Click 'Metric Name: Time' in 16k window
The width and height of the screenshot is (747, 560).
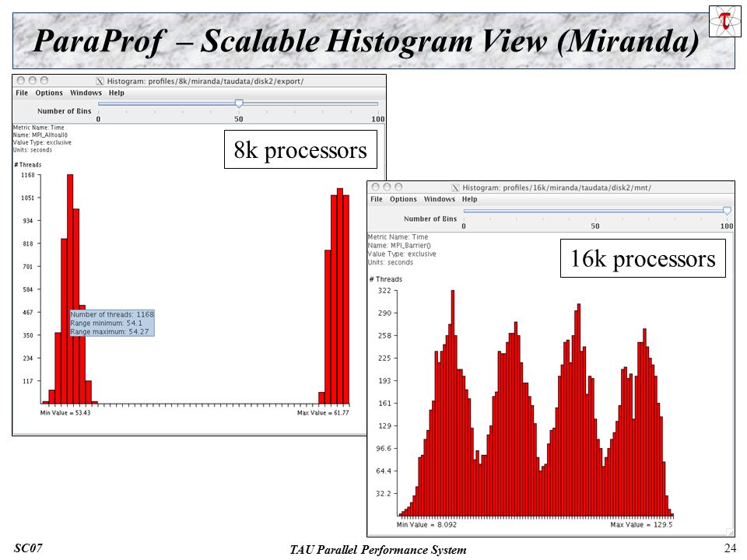(398, 236)
